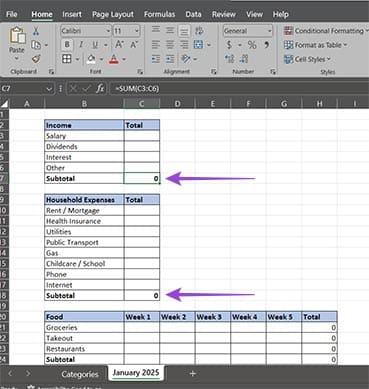
Task: Increase the cell indent
Action: [x=170, y=59]
